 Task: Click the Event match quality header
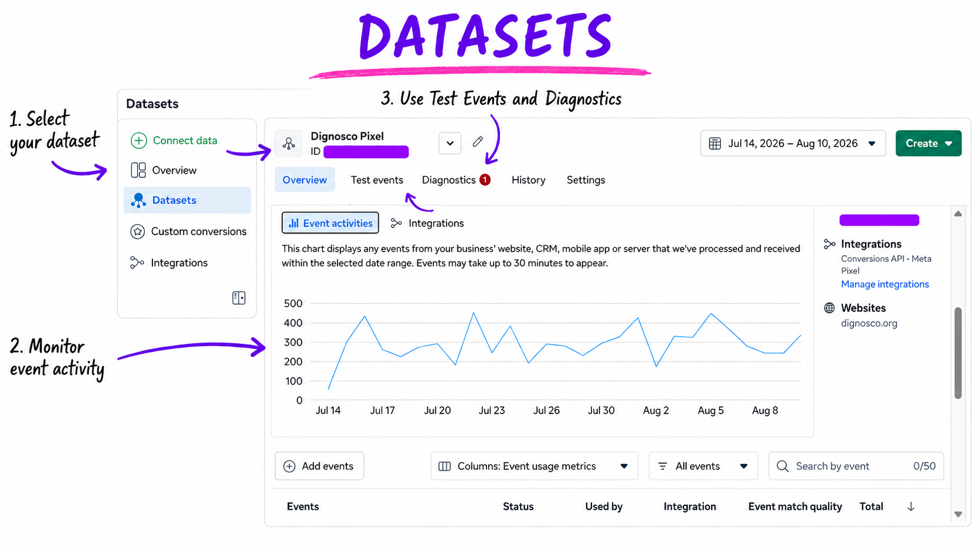click(795, 507)
